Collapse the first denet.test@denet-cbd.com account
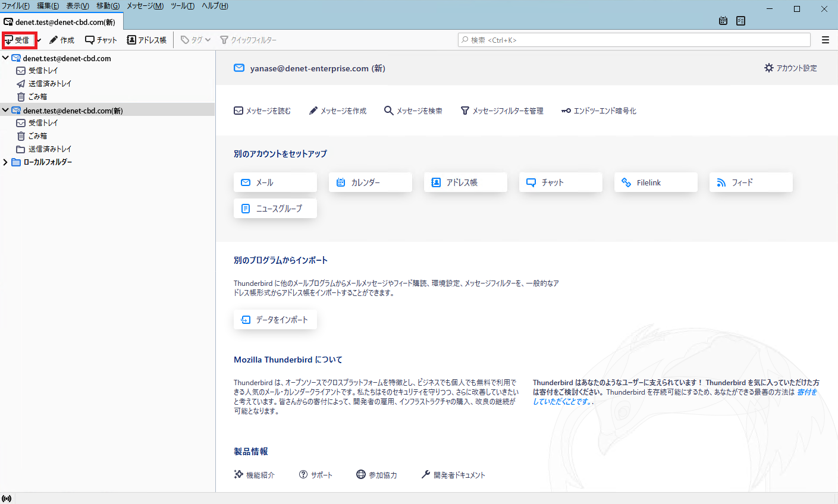Screen dimensions: 838x504 click(x=5, y=58)
